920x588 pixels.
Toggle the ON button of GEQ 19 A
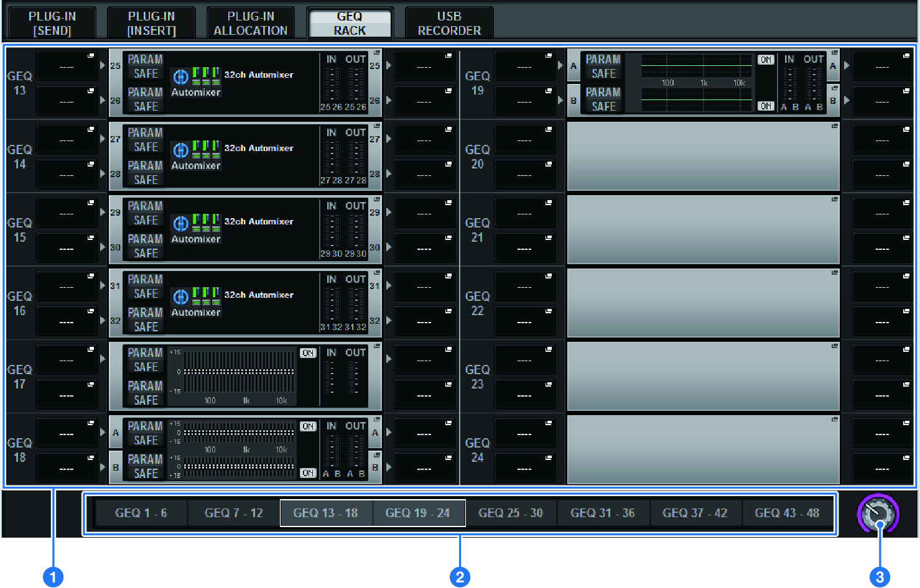coord(766,60)
